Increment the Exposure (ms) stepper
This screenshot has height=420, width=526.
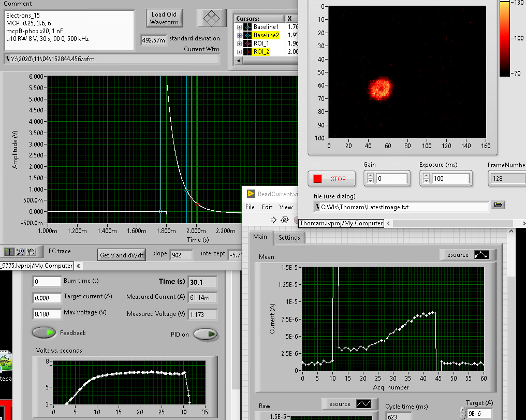[426, 176]
